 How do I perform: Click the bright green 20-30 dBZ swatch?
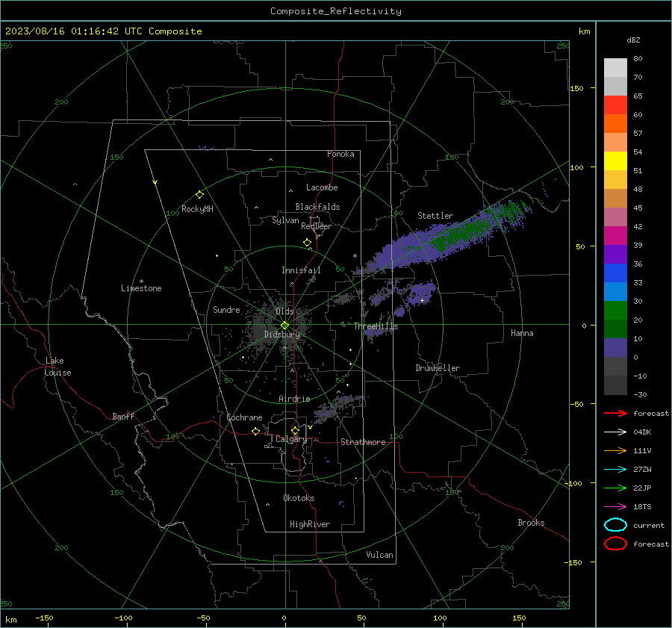point(615,311)
